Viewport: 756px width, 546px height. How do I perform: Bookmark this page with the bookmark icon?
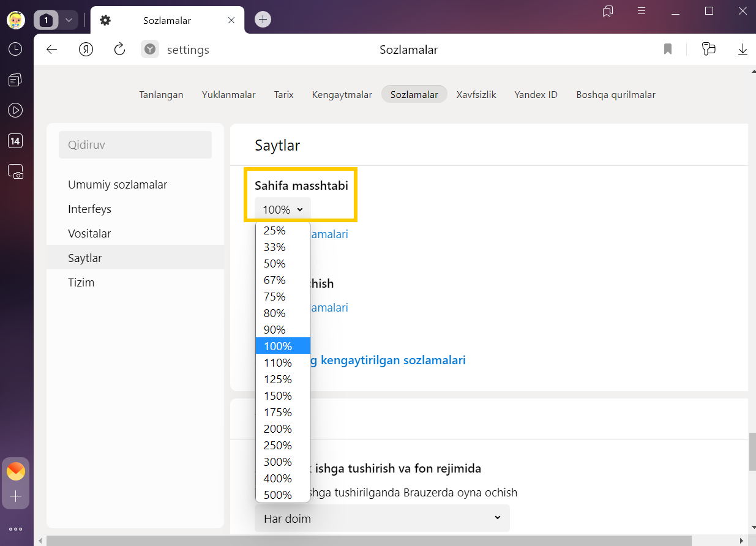point(668,50)
